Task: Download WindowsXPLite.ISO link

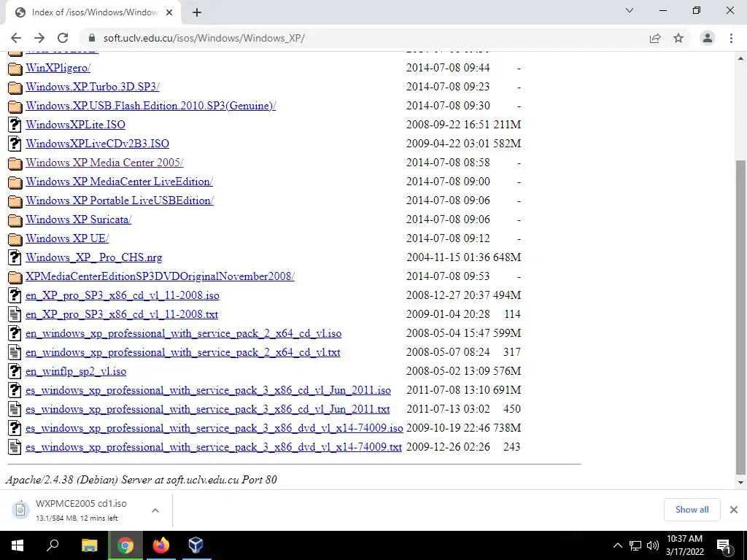Action: [x=75, y=125]
